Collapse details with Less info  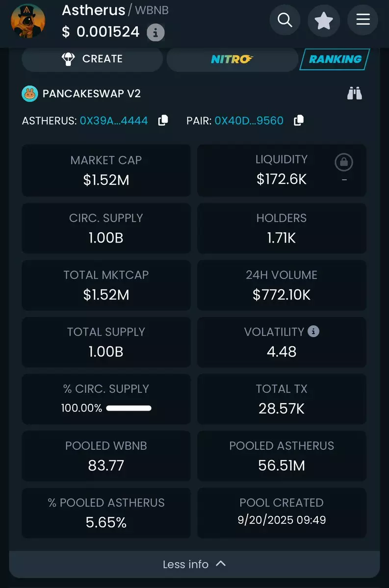(x=186, y=564)
